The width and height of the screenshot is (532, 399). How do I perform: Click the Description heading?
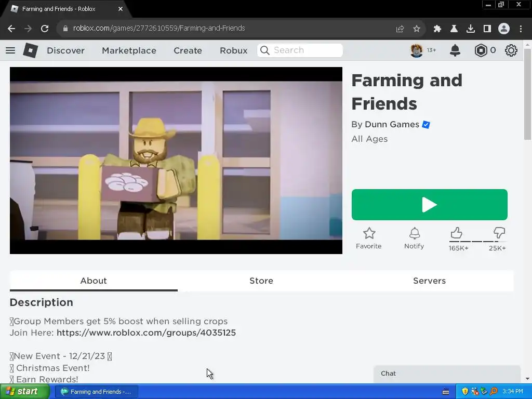click(42, 302)
